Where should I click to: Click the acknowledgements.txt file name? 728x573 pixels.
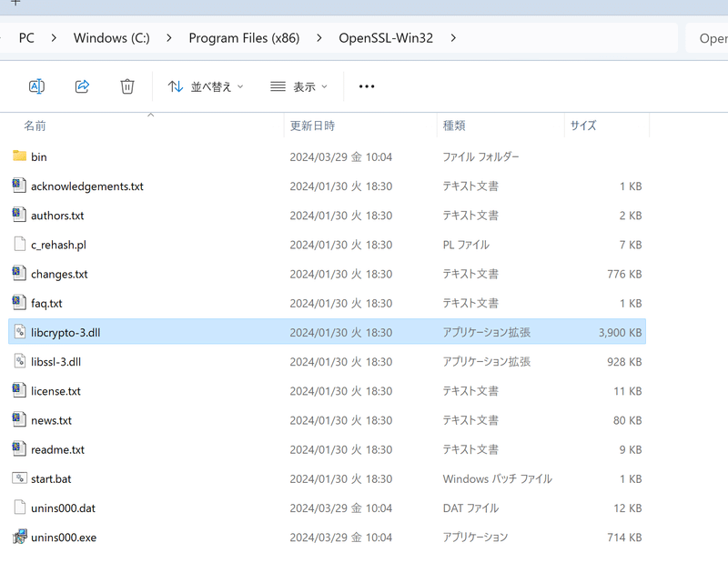pos(87,186)
